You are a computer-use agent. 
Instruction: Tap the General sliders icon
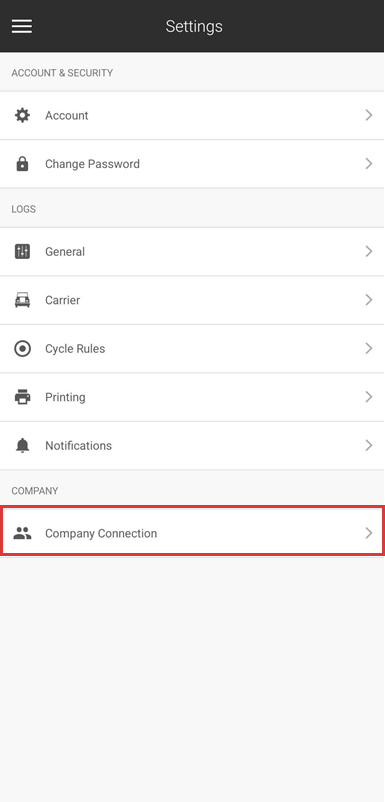[x=22, y=252]
